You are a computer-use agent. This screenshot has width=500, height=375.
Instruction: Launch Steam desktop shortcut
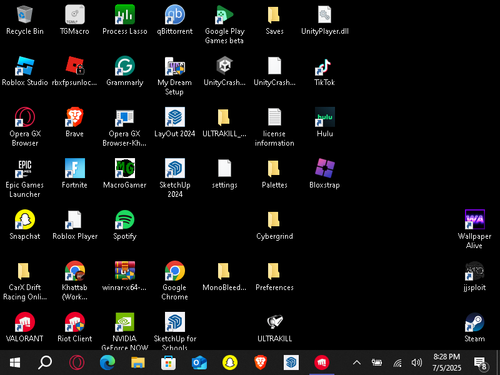coord(475,322)
